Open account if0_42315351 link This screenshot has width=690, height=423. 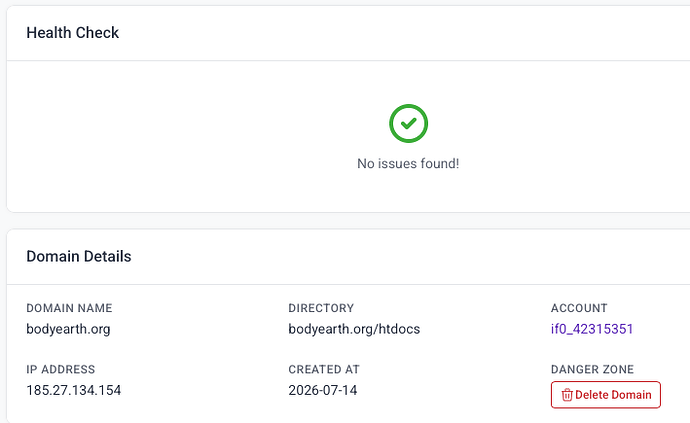click(591, 329)
